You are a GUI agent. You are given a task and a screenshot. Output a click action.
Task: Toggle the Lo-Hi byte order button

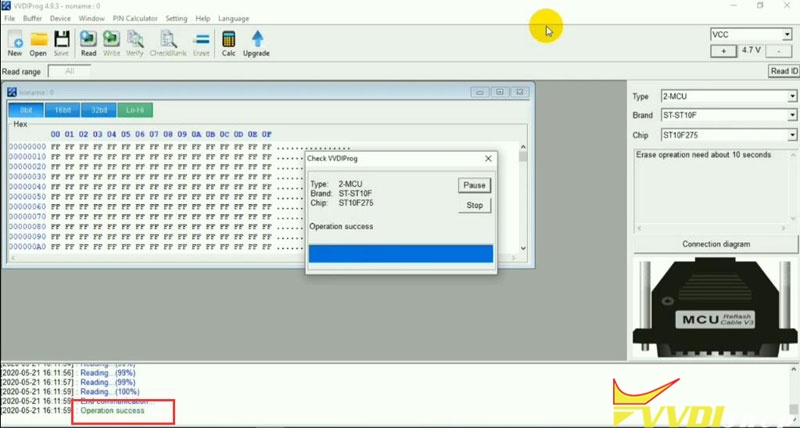click(135, 110)
